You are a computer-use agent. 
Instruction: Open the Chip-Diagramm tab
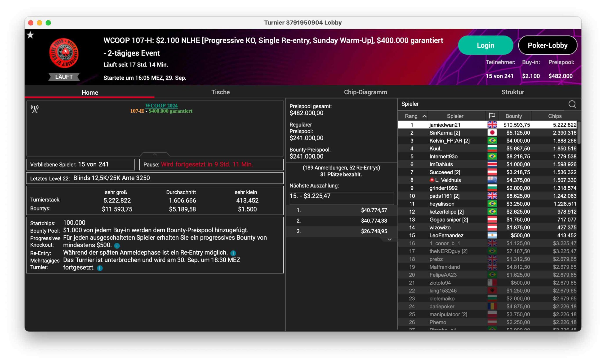pos(365,92)
